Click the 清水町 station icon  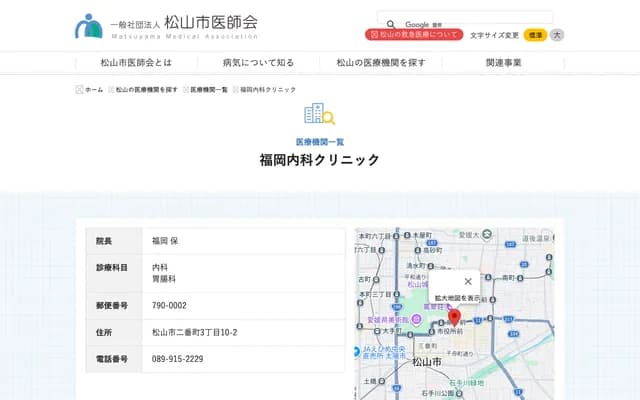[x=431, y=266]
